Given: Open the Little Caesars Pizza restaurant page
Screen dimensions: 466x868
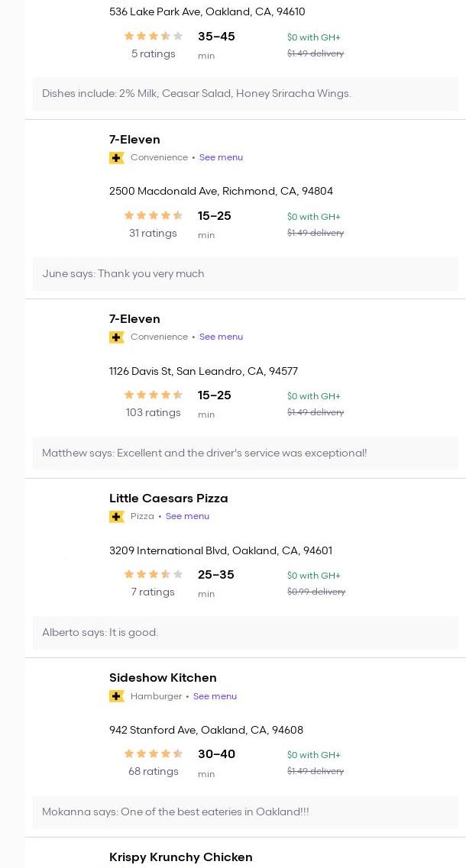Looking at the screenshot, I should pyautogui.click(x=168, y=499).
